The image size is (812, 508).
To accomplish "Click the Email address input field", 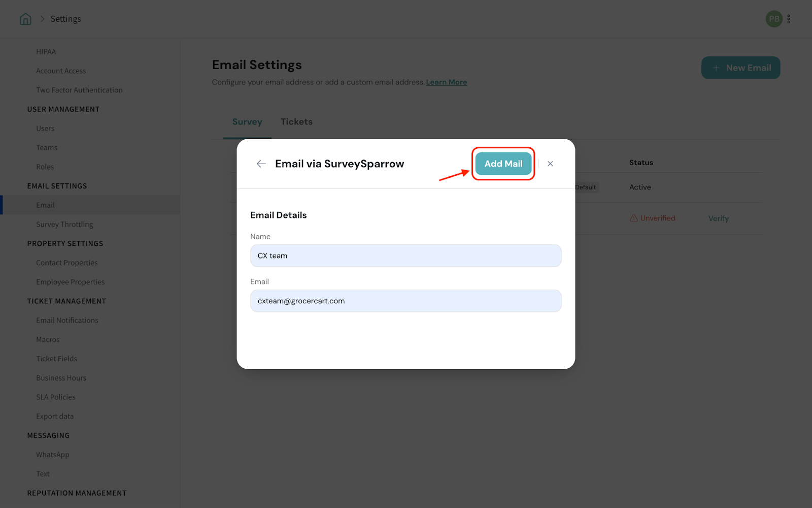I will pyautogui.click(x=405, y=301).
